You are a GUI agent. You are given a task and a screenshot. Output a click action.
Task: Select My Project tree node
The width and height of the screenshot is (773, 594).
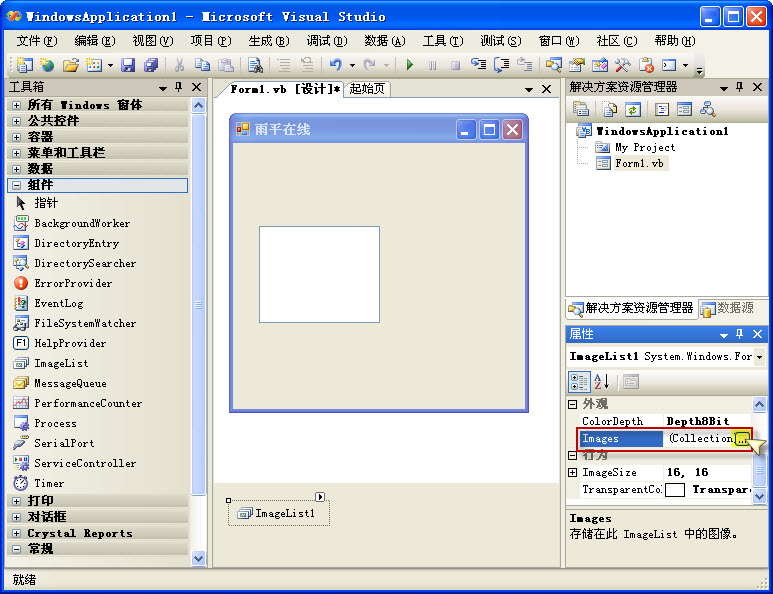(636, 147)
